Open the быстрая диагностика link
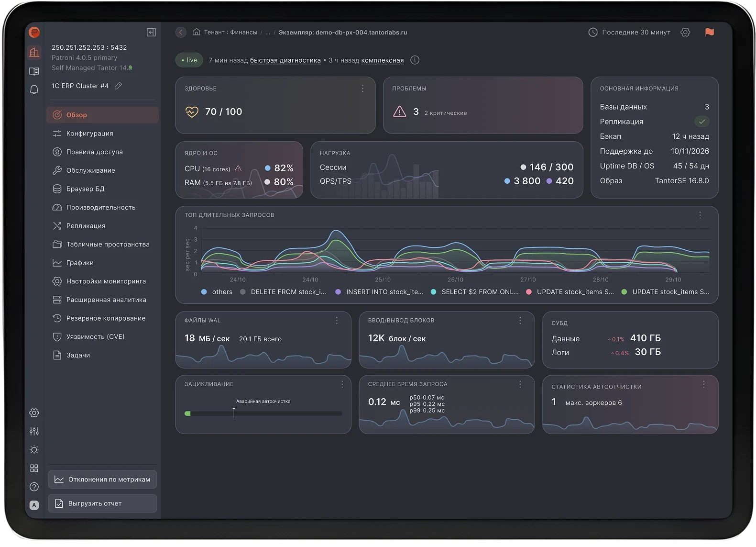 (285, 60)
